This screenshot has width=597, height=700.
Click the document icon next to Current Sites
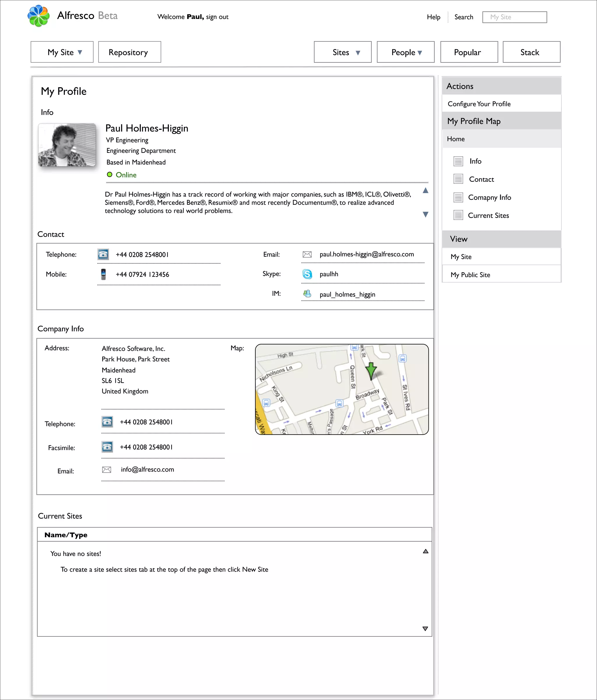[458, 215]
